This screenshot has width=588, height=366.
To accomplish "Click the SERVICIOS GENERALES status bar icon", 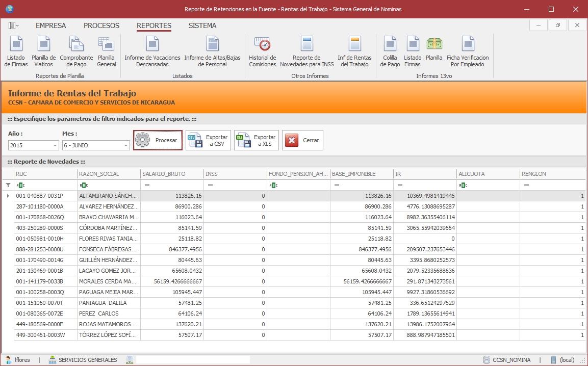I will 53,360.
